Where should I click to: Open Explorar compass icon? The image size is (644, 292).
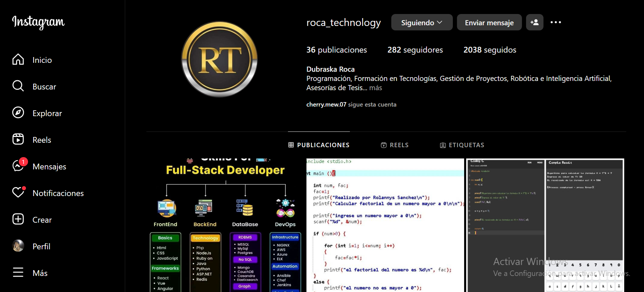tap(18, 113)
